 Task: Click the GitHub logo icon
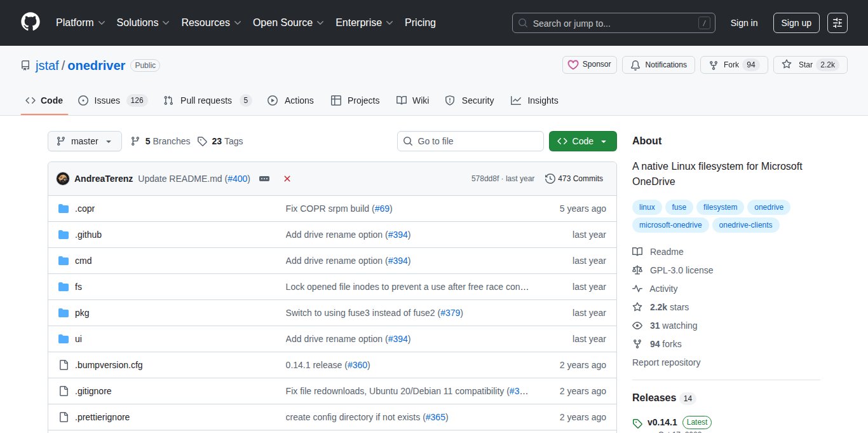(x=30, y=23)
